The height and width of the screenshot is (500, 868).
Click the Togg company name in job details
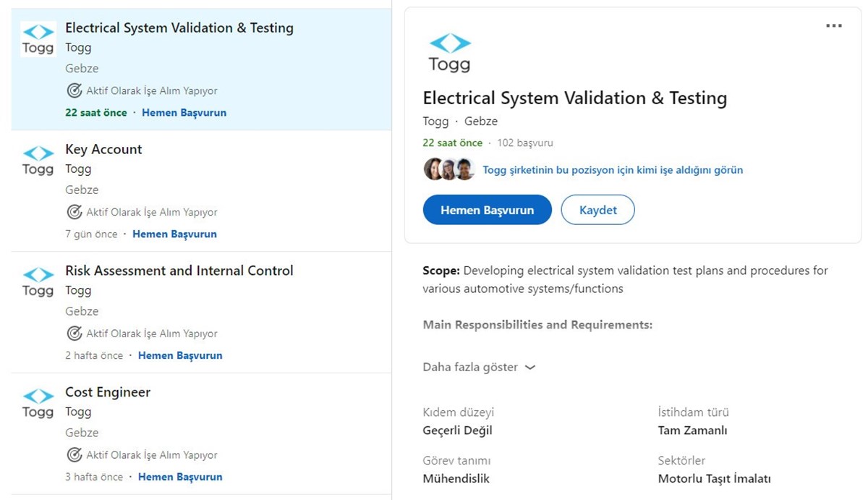pos(435,121)
